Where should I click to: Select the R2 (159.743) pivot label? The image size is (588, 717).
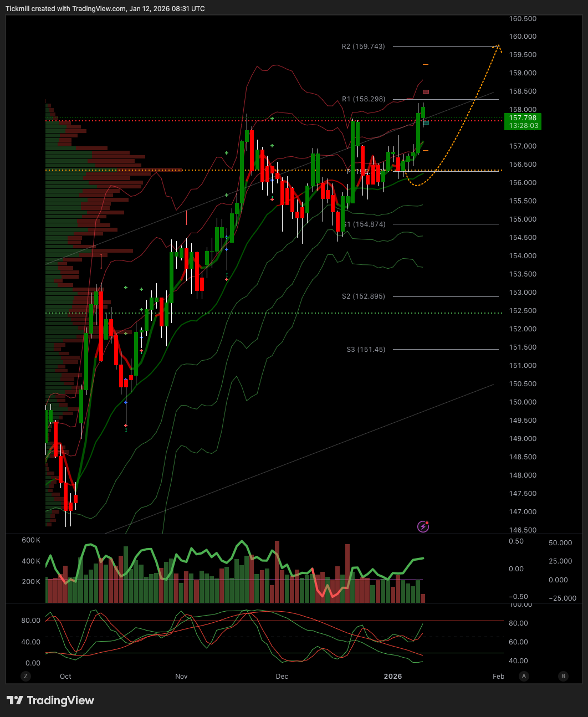[x=363, y=47]
